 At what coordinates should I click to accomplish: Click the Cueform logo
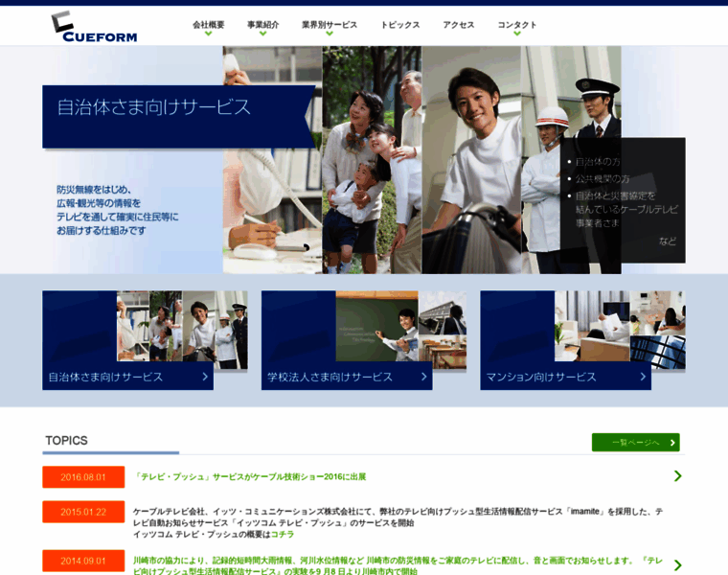tap(94, 27)
